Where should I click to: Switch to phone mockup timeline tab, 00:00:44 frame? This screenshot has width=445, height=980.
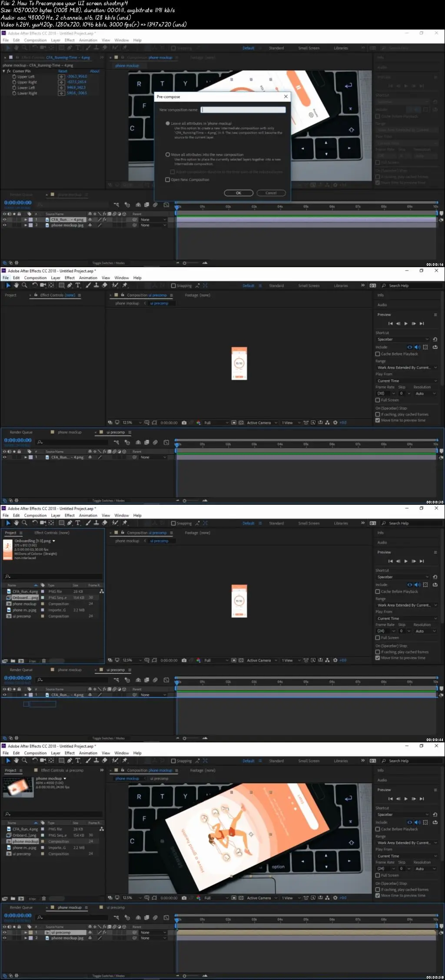[70, 670]
